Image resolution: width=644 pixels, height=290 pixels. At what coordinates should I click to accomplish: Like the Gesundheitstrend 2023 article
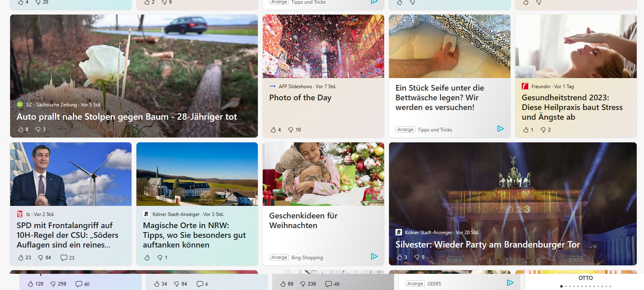coord(526,130)
